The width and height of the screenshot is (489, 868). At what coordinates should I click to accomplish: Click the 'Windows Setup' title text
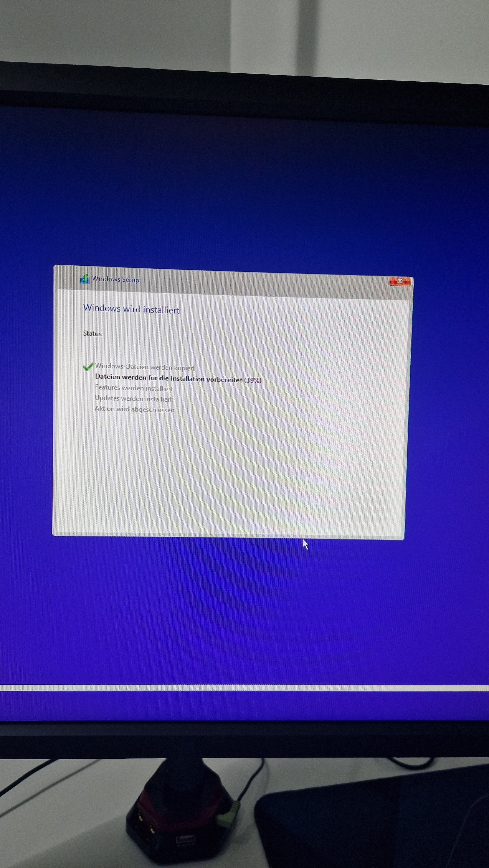point(115,279)
